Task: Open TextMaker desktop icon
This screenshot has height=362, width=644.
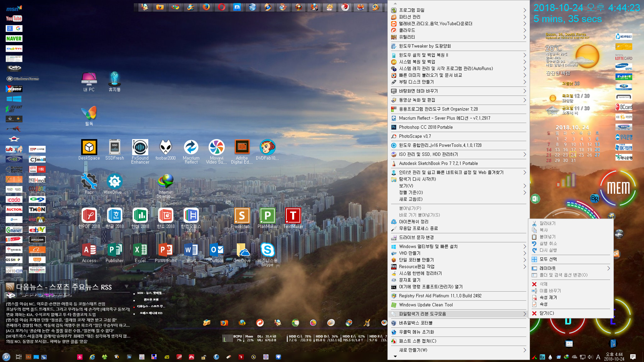Action: [293, 218]
